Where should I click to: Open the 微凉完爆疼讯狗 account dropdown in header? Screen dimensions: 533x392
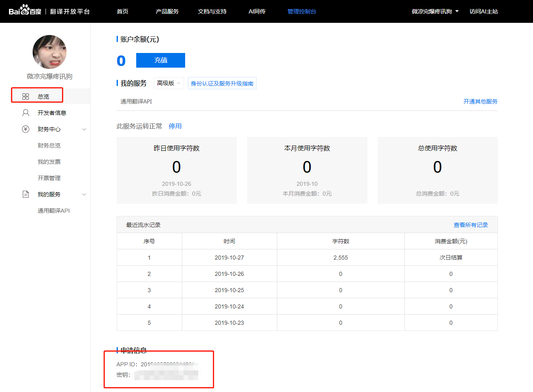point(435,11)
